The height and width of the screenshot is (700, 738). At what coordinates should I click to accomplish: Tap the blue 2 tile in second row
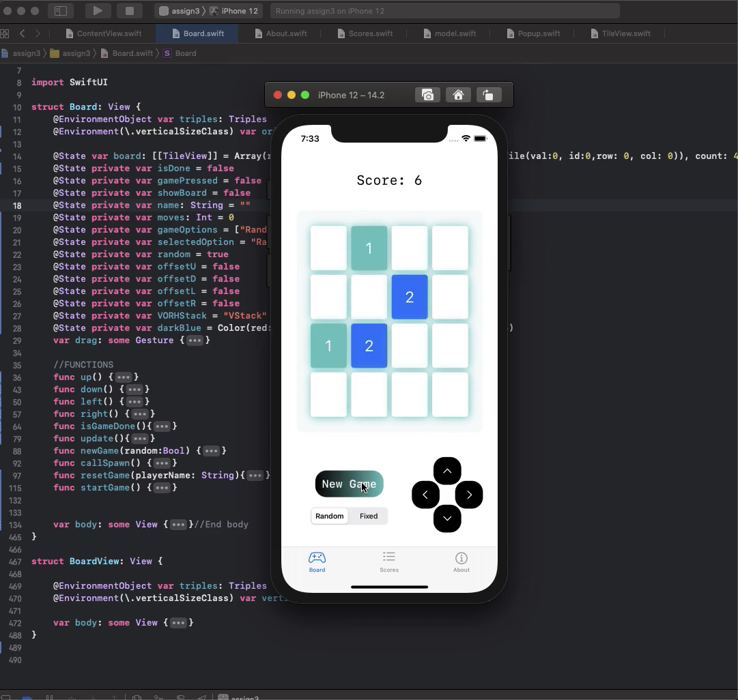pos(410,297)
